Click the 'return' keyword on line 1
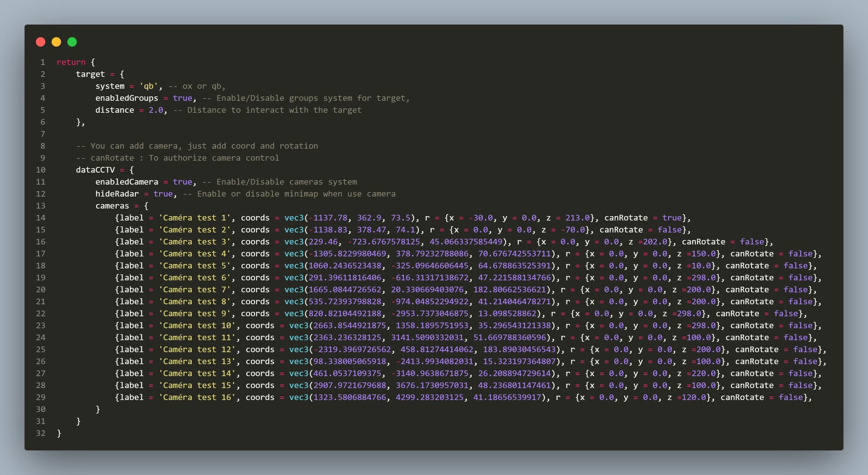This screenshot has height=475, width=868. click(x=71, y=62)
